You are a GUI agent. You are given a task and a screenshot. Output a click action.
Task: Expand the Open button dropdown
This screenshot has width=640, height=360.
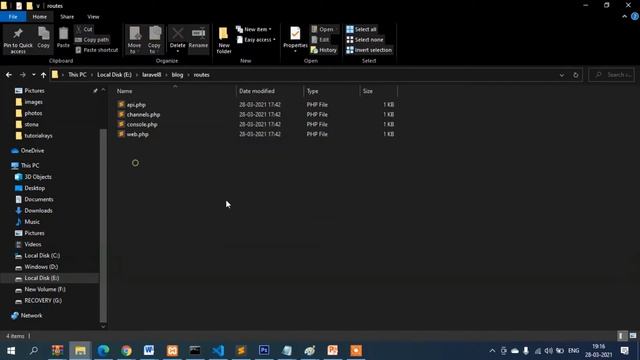coord(337,29)
